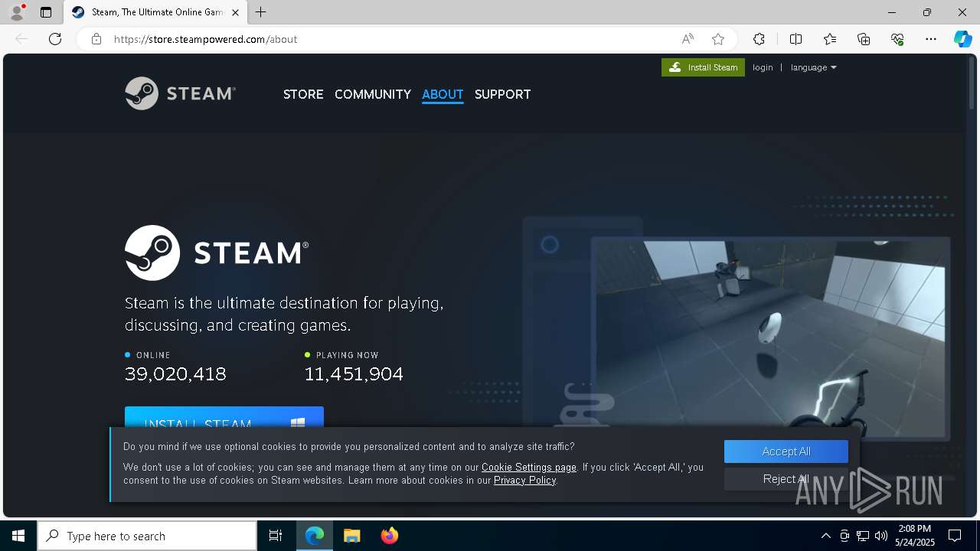Reject all cookies
Image resolution: width=980 pixels, height=551 pixels.
tap(786, 479)
